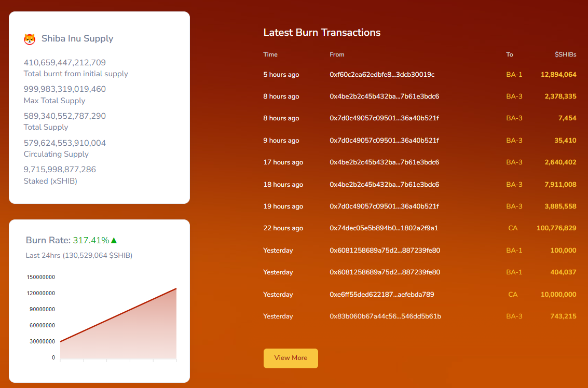Click chart axis label 30000000

tap(43, 341)
